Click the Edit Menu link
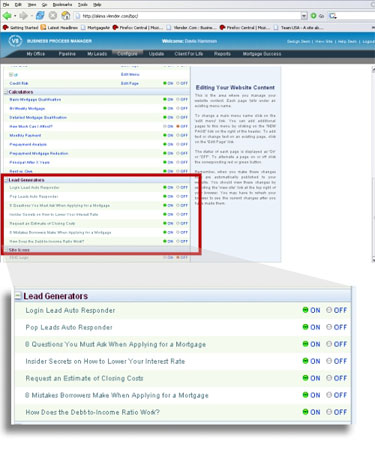 tap(130, 74)
